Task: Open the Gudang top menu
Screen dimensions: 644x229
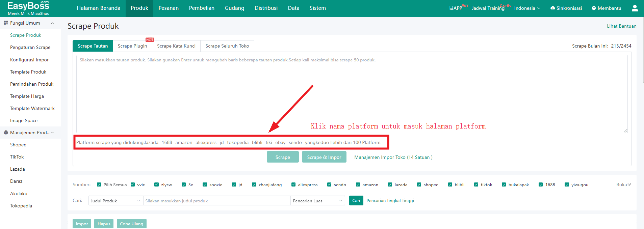Action: tap(234, 8)
